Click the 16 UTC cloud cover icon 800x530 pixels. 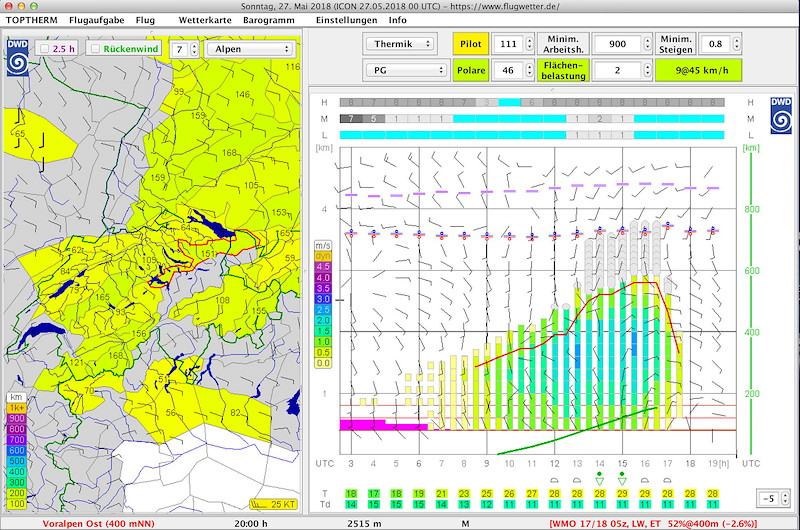(644, 481)
